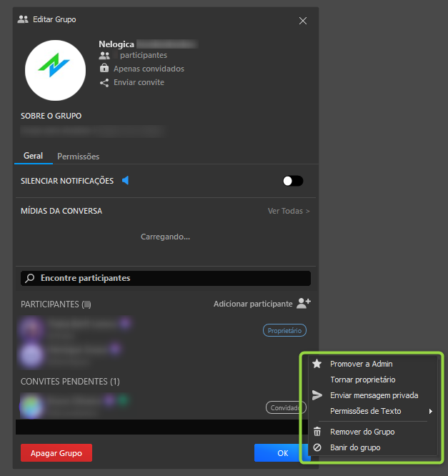The width and height of the screenshot is (448, 476).
Task: Click the CONVITES PENDENTES (1) heading
Action: coord(70,381)
